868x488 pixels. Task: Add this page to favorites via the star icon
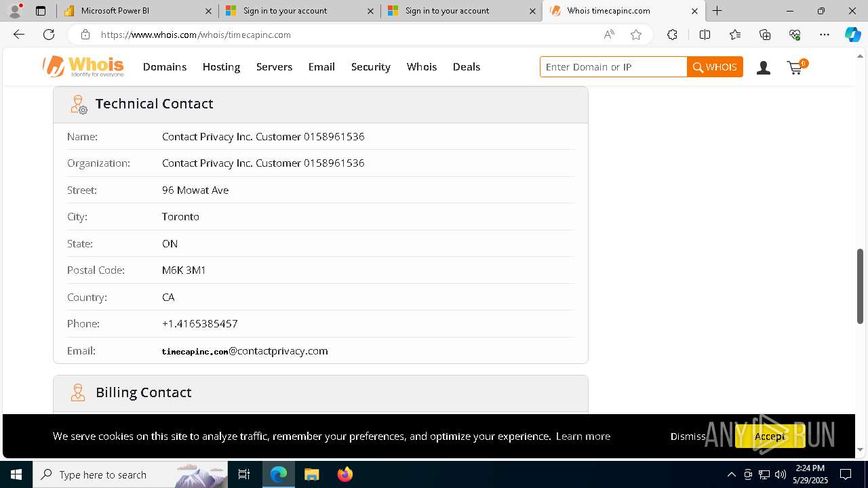(x=636, y=35)
